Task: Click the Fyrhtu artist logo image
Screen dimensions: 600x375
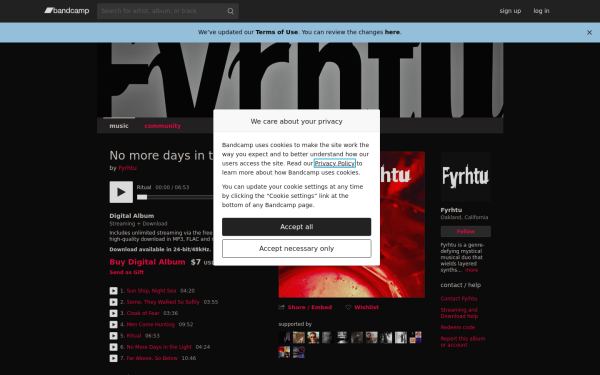Action: [x=466, y=176]
